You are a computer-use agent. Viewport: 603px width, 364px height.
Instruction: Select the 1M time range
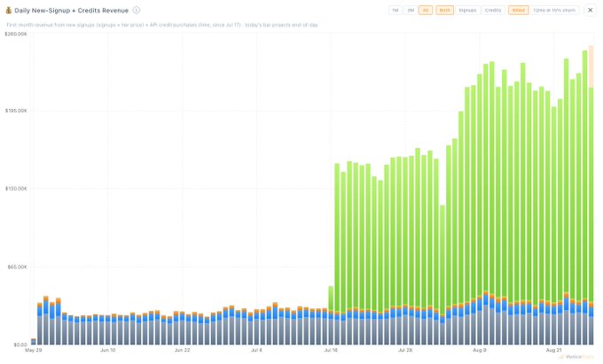(395, 11)
